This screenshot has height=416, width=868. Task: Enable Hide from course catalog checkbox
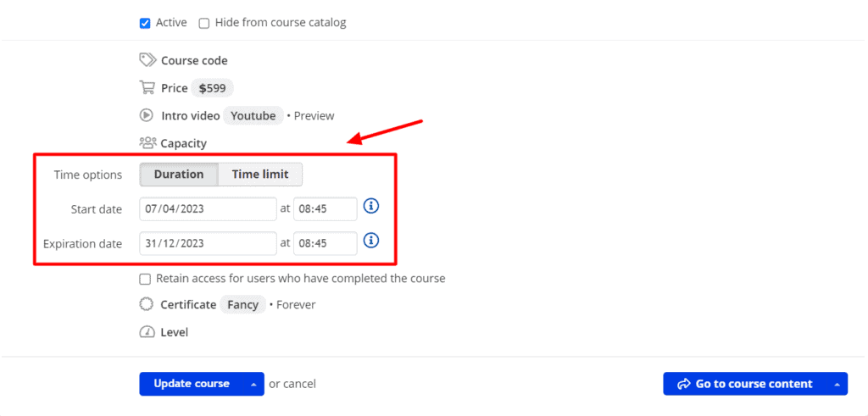204,23
